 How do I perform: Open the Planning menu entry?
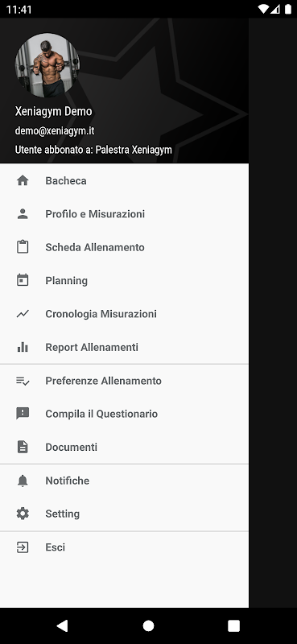tap(124, 280)
